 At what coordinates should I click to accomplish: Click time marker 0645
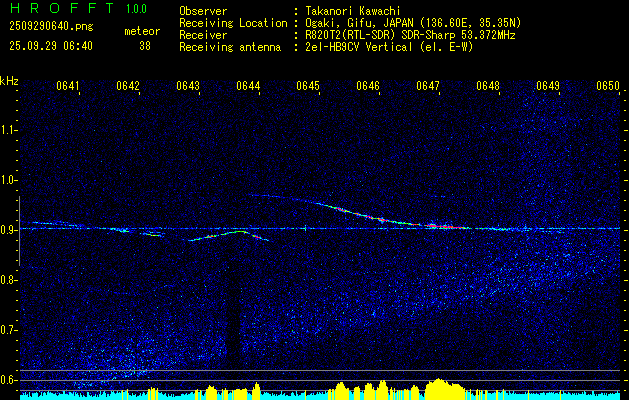click(x=308, y=86)
